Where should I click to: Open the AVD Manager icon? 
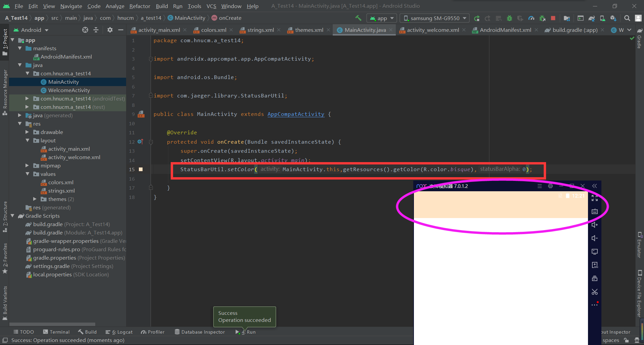[602, 18]
